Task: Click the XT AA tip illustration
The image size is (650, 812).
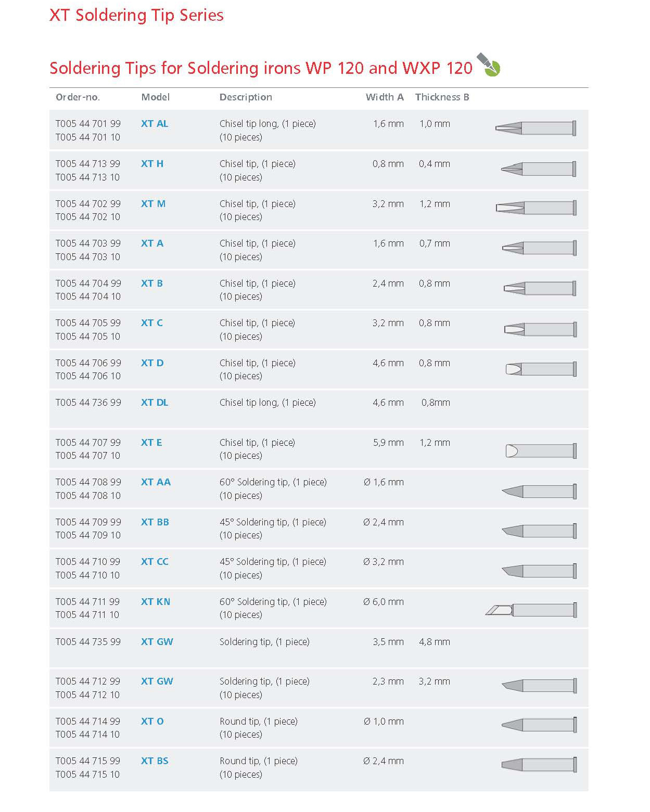Action: pos(539,491)
